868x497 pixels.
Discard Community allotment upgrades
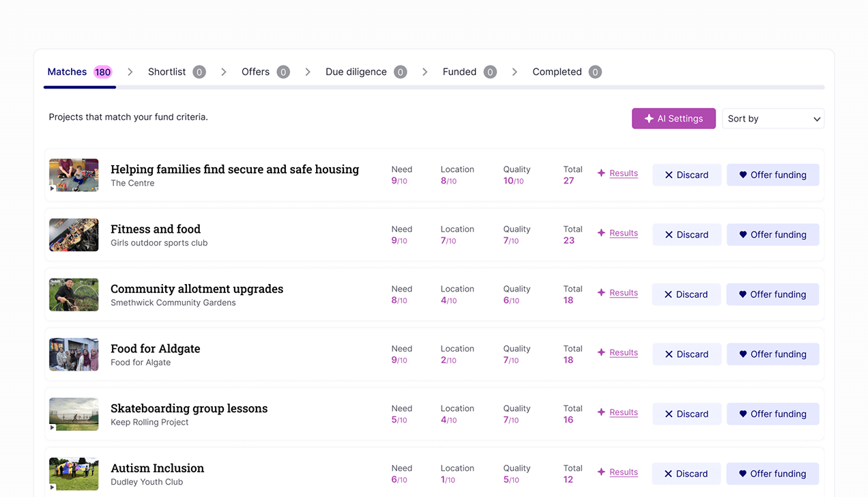pyautogui.click(x=686, y=294)
